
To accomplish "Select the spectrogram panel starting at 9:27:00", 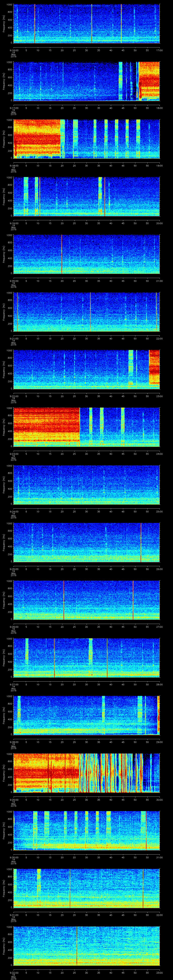I will 86,658.
